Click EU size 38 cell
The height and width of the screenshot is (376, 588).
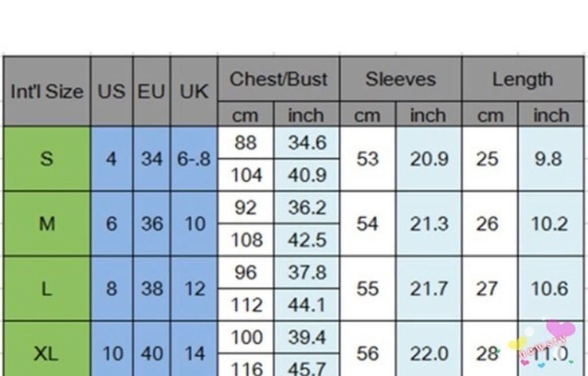152,288
